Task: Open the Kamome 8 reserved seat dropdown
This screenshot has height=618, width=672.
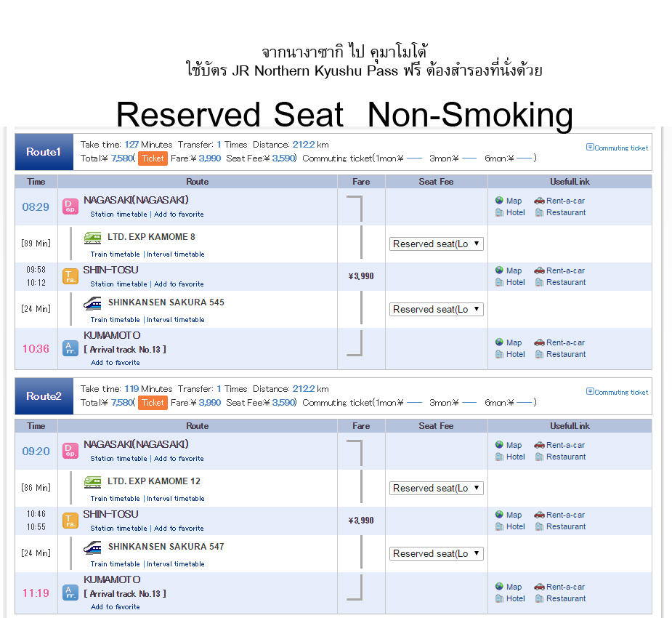Action: click(436, 244)
